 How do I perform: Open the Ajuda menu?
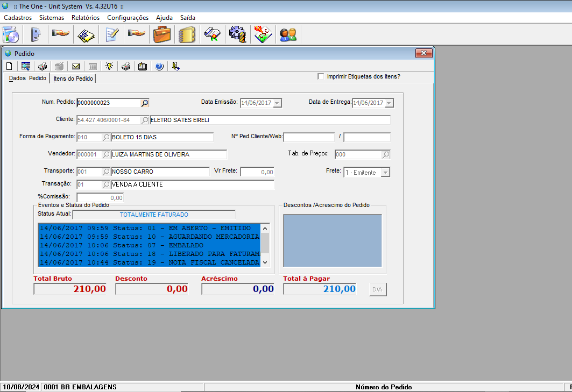click(x=165, y=18)
